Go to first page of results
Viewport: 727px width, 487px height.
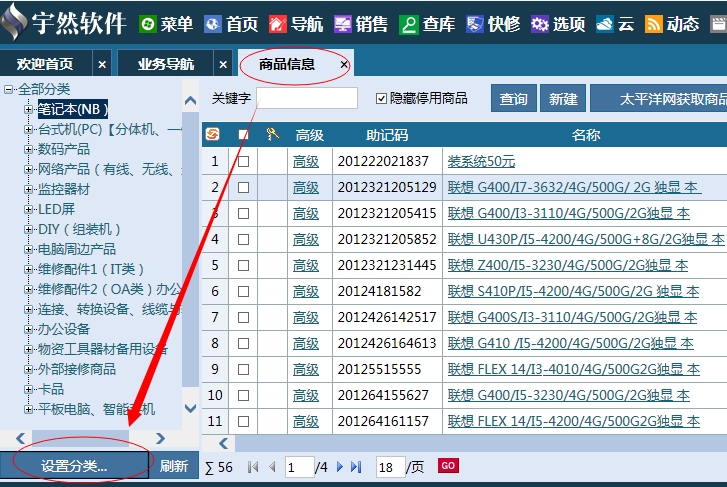[x=253, y=467]
